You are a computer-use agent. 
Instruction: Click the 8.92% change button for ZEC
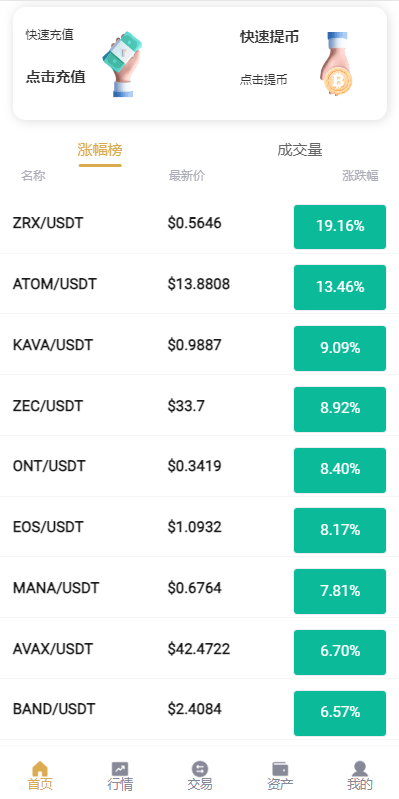click(340, 409)
